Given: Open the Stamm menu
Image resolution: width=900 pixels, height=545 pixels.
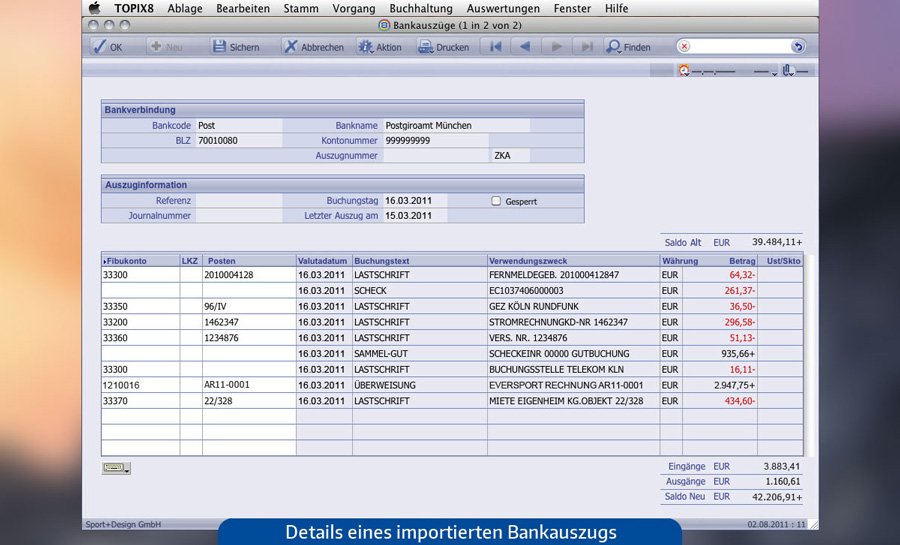Looking at the screenshot, I should [301, 8].
